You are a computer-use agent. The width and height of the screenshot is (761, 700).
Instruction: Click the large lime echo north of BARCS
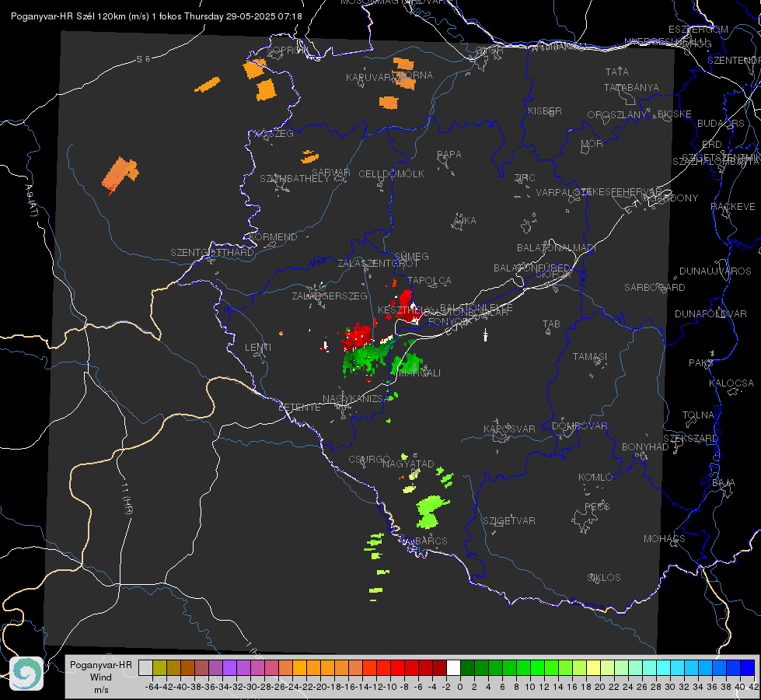point(430,512)
